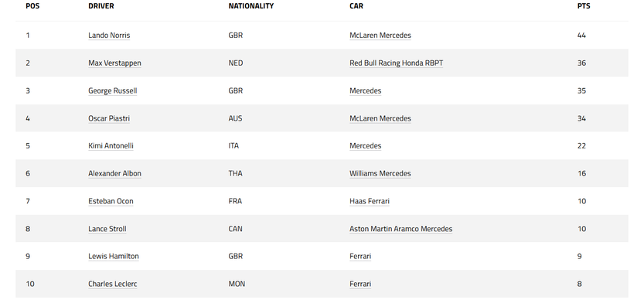Open Mercedes link in George Russell row

tap(365, 90)
